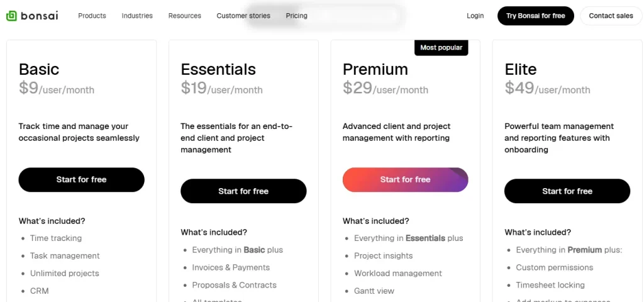Click the Premium plan title
Image resolution: width=644 pixels, height=302 pixels.
click(375, 69)
